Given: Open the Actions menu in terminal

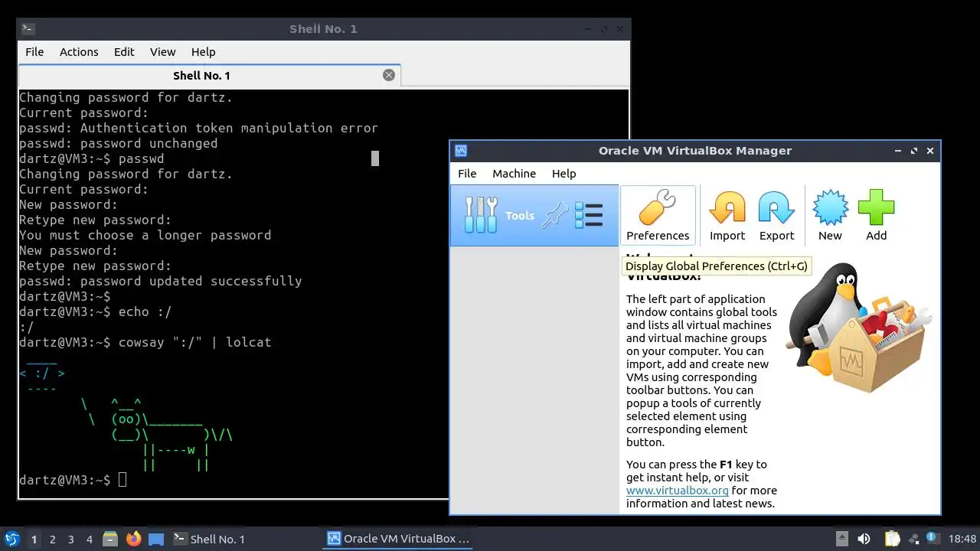Looking at the screenshot, I should 79,52.
